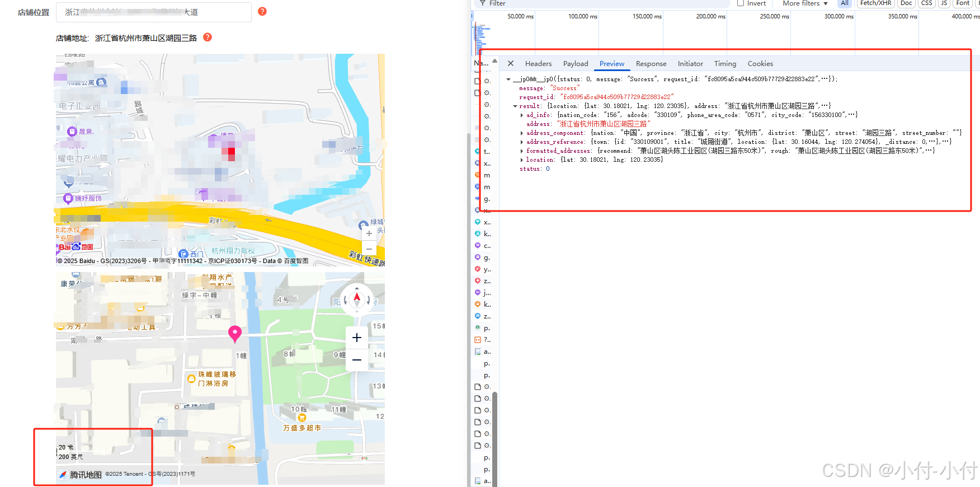Zoom in on the Tencent map
980x487 pixels.
click(357, 338)
